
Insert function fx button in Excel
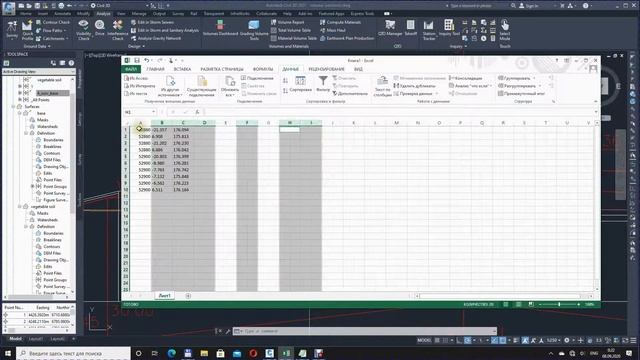click(x=197, y=112)
